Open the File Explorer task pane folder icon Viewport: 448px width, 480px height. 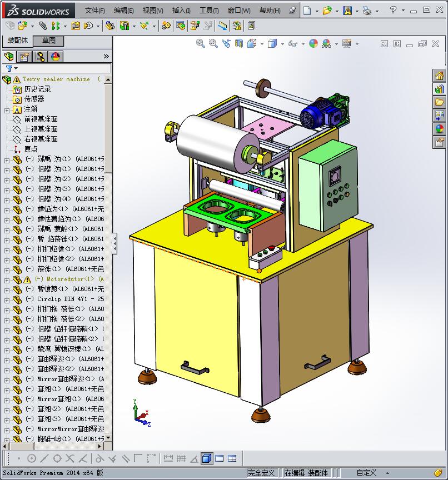tap(440, 102)
